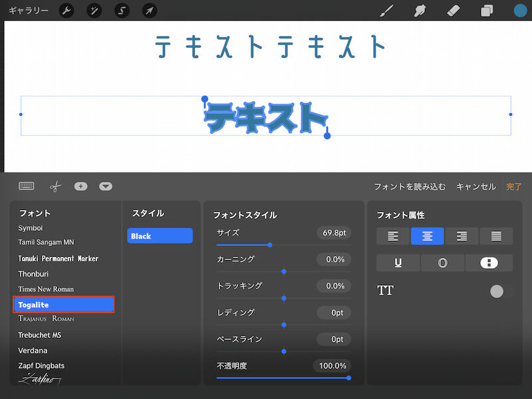Select the Zapf Dingbats font
This screenshot has width=532, height=399.
pos(41,366)
